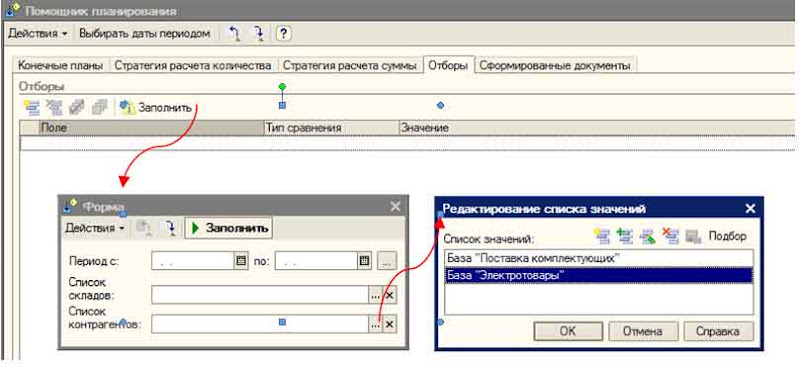This screenshot has width=800, height=369.
Task: Switch to the Стратегия расчета суммы tab
Action: [349, 65]
